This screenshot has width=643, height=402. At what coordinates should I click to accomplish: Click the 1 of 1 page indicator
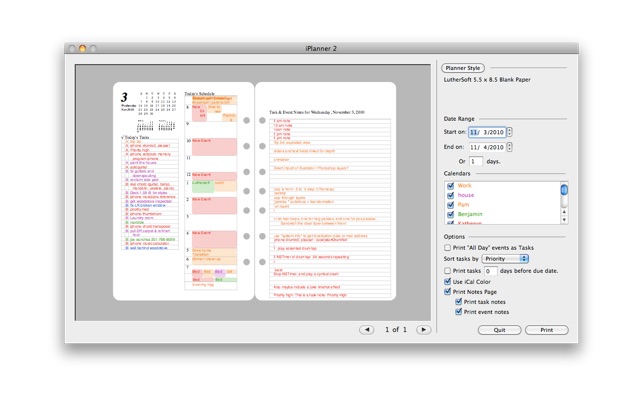[396, 330]
